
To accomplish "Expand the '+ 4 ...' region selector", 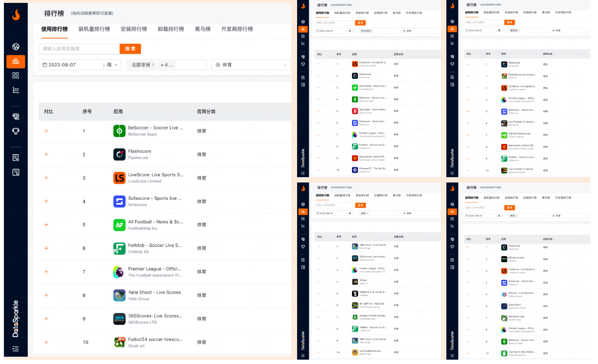I will 168,65.
